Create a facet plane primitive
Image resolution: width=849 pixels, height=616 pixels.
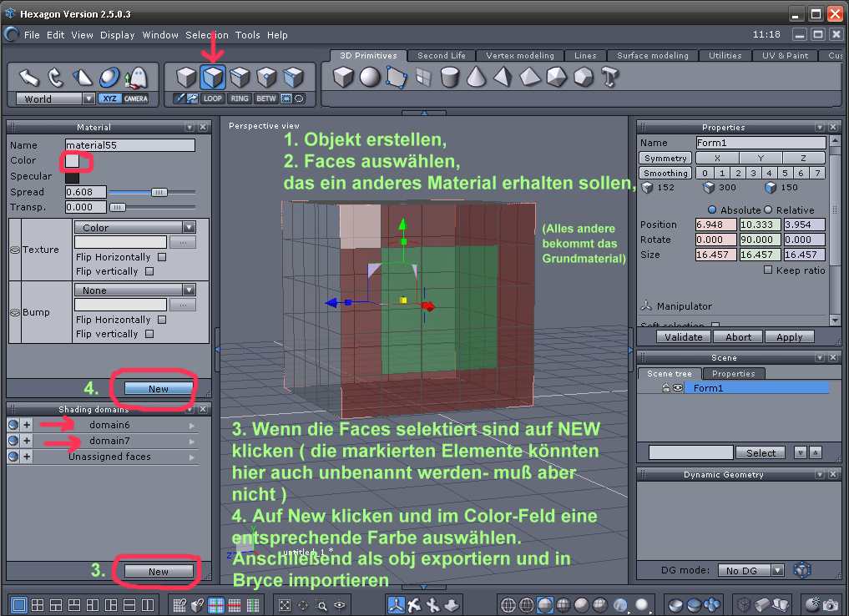(x=396, y=77)
